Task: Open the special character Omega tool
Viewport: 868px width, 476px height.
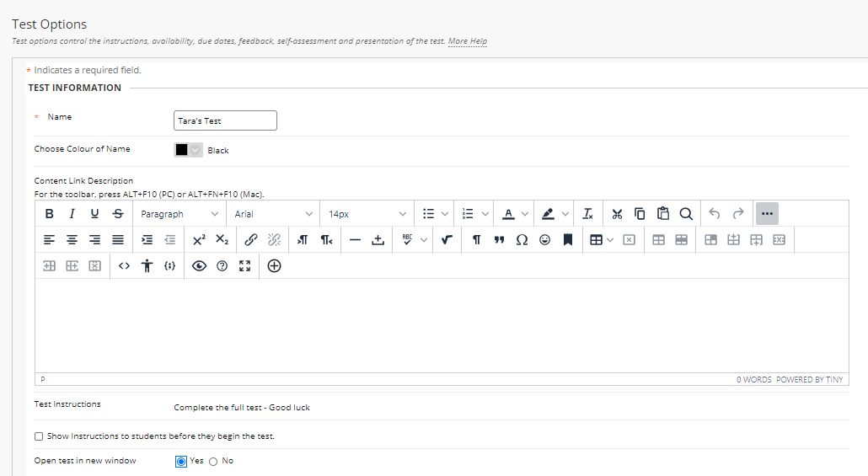Action: pos(522,240)
